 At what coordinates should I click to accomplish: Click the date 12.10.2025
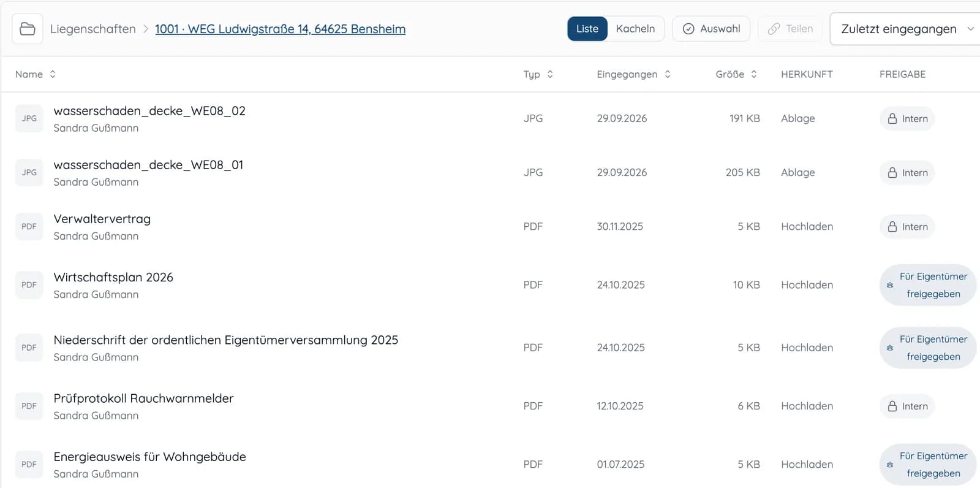click(x=620, y=406)
